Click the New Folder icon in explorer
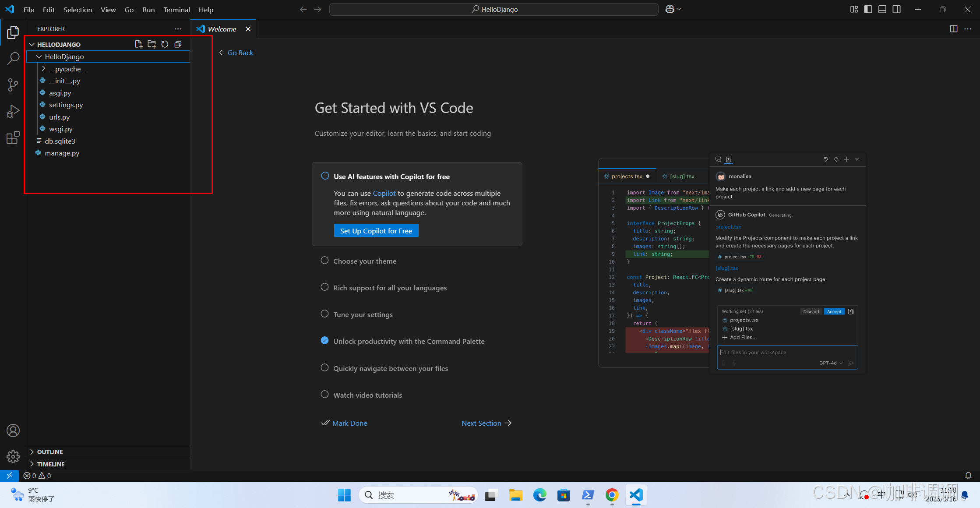The height and width of the screenshot is (508, 980). click(152, 44)
